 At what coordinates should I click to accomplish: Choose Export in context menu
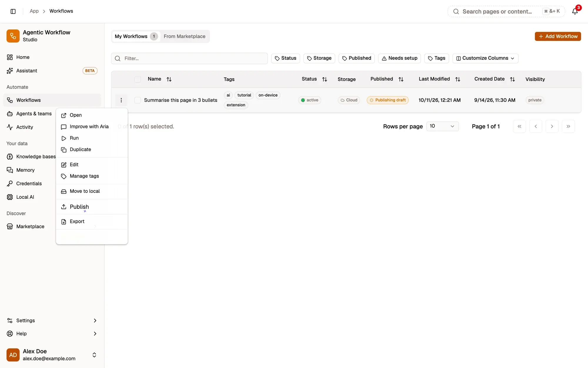pyautogui.click(x=92, y=221)
